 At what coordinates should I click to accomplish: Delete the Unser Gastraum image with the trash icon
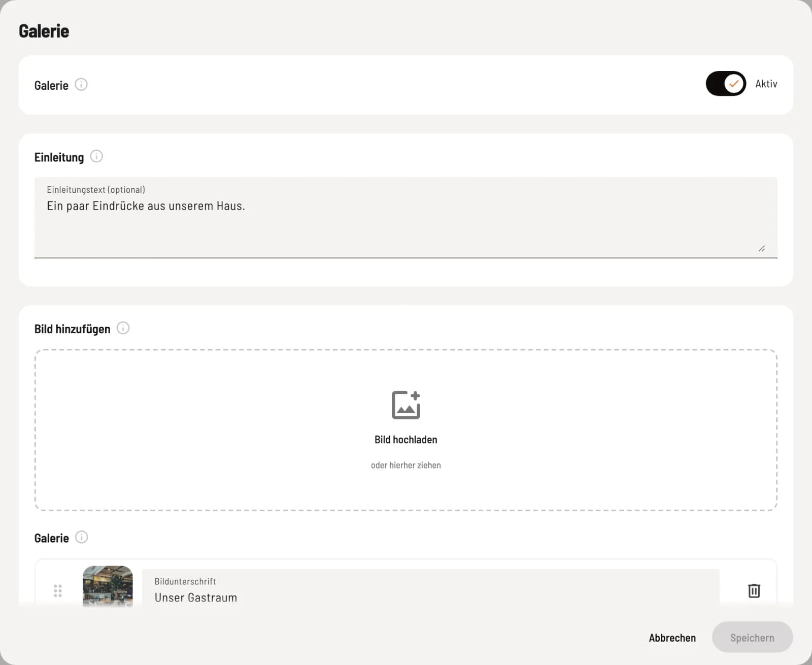[x=754, y=590]
